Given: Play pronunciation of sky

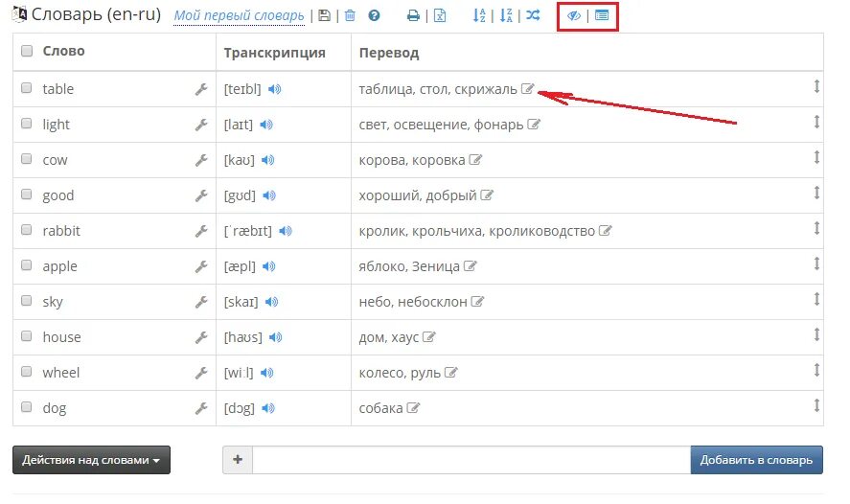Looking at the screenshot, I should tap(271, 302).
